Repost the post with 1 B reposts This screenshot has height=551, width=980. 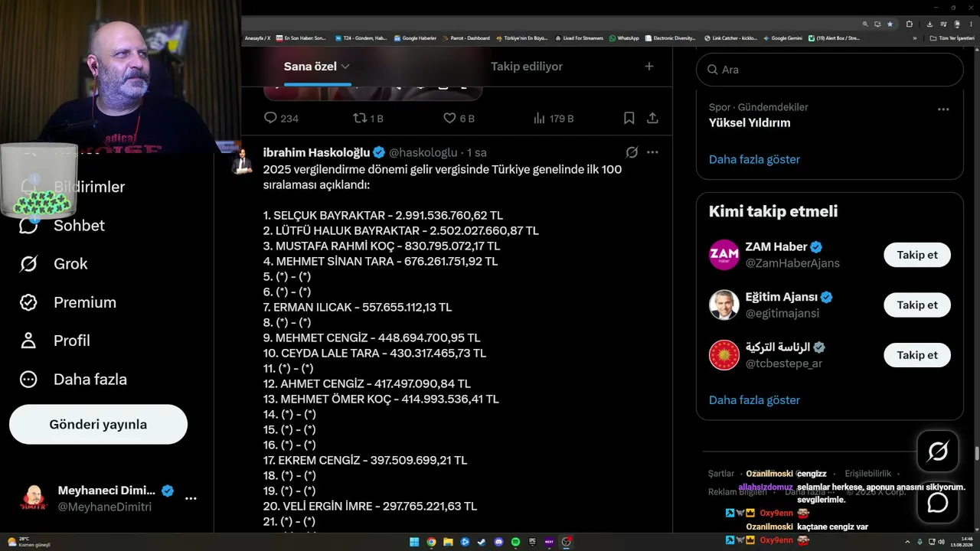point(368,119)
